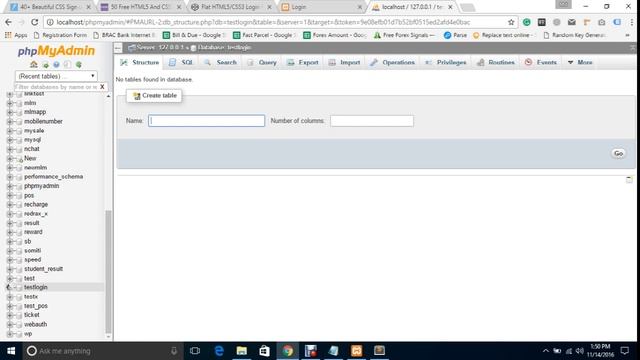The height and width of the screenshot is (360, 640).
Task: Click the green reload navigation icon
Action: coord(79,64)
